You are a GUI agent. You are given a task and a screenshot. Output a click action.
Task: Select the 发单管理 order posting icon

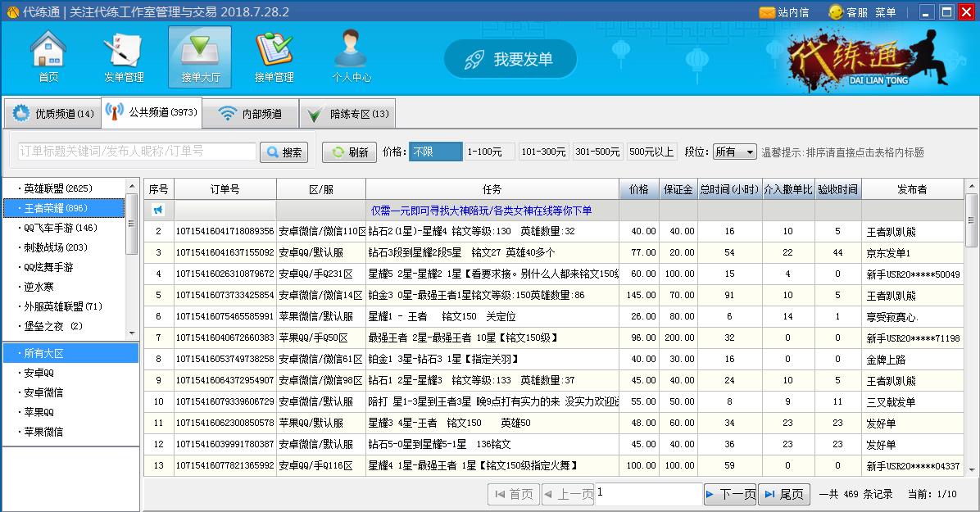[123, 57]
